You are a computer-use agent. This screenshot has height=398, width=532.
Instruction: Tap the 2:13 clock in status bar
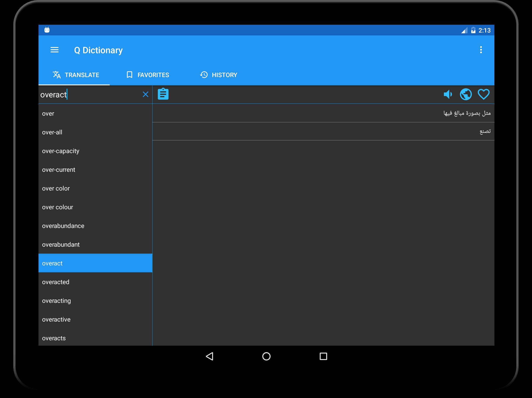(x=484, y=30)
